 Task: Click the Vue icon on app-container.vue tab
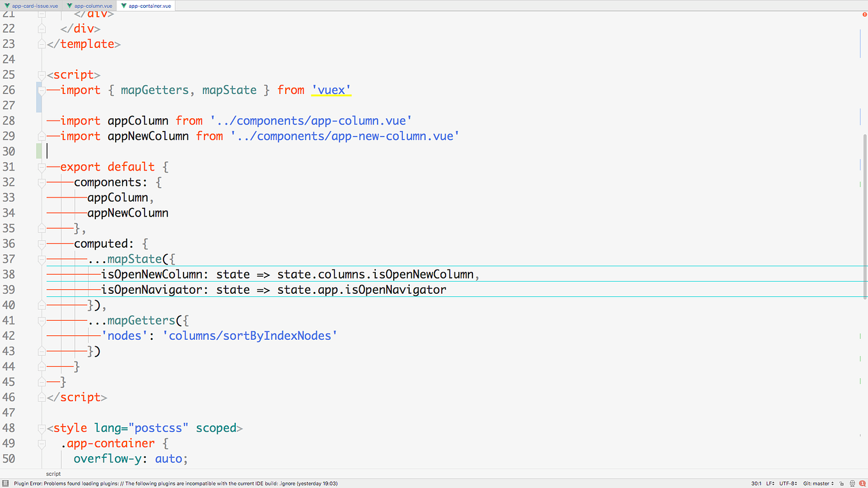[x=123, y=5]
